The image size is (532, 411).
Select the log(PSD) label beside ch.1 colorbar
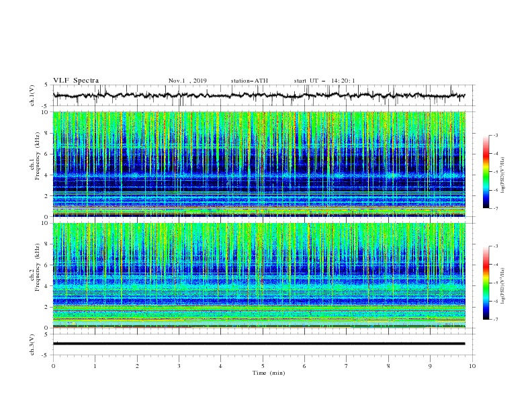tap(503, 175)
